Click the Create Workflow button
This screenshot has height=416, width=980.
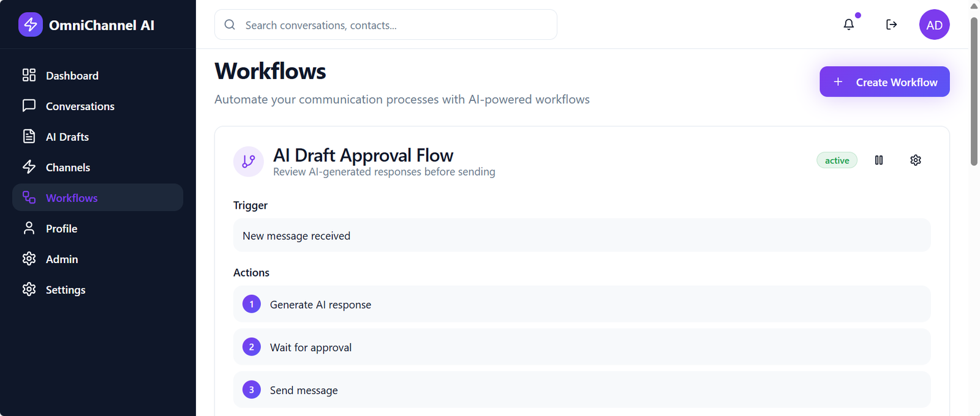[884, 81]
